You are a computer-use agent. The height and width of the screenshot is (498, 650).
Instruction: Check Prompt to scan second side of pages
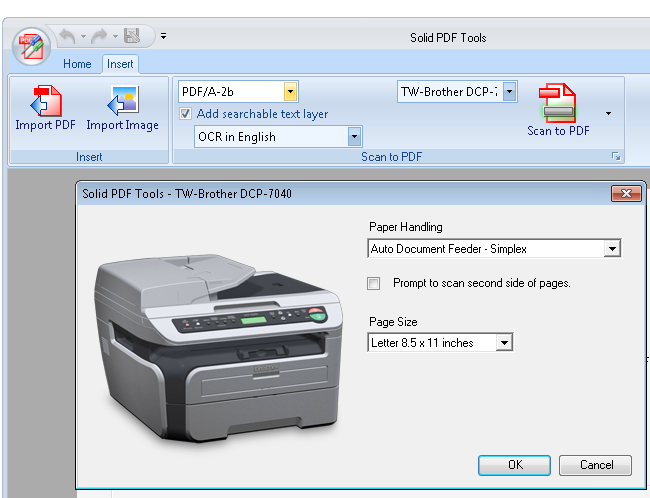(x=374, y=283)
